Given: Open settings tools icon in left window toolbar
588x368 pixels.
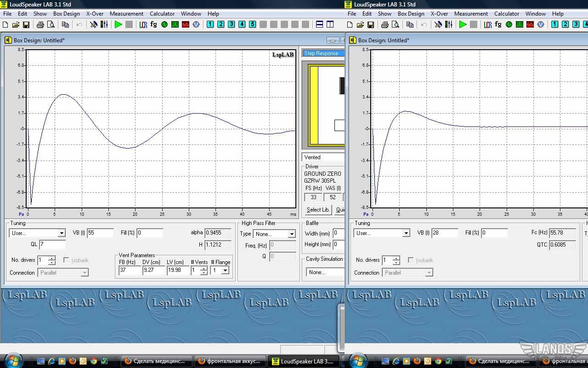Looking at the screenshot, I should [x=94, y=24].
